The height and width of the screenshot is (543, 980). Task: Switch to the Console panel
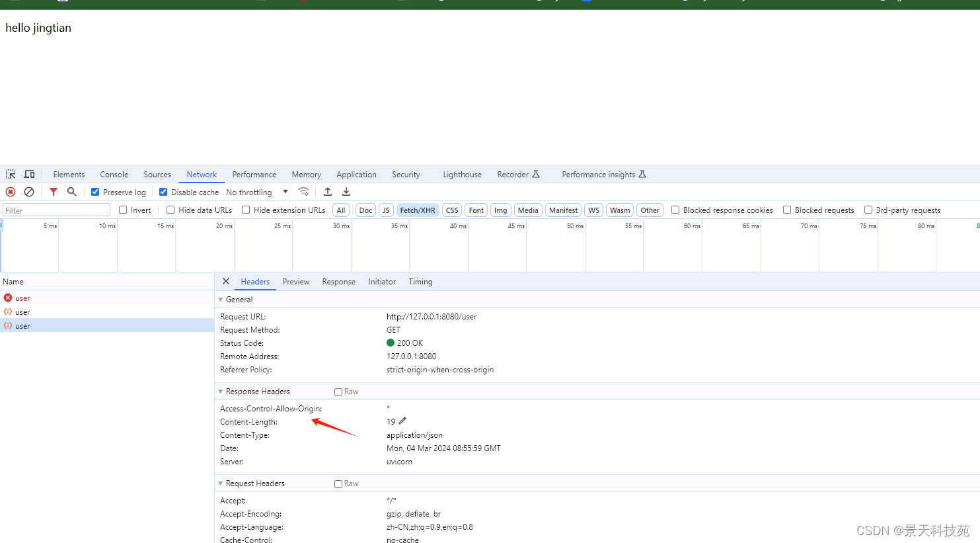(x=114, y=175)
